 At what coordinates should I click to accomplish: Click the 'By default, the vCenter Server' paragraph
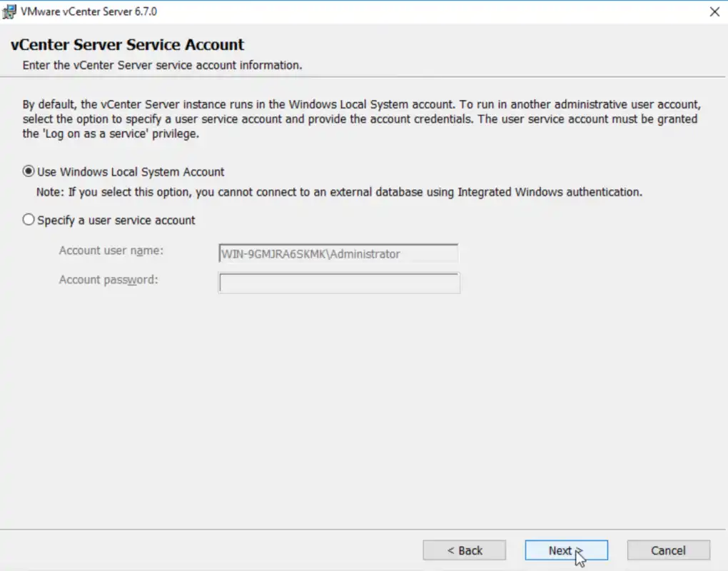361,119
